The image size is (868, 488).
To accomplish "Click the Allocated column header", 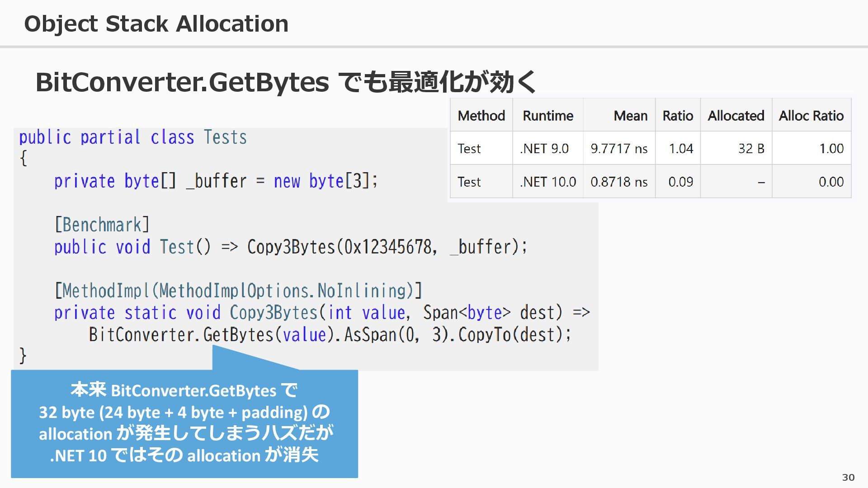I will [x=736, y=116].
